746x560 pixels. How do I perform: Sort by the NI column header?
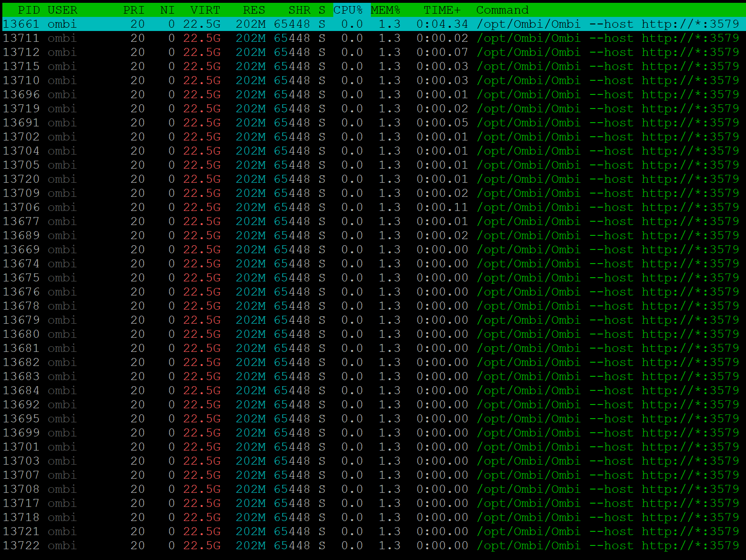pos(167,10)
